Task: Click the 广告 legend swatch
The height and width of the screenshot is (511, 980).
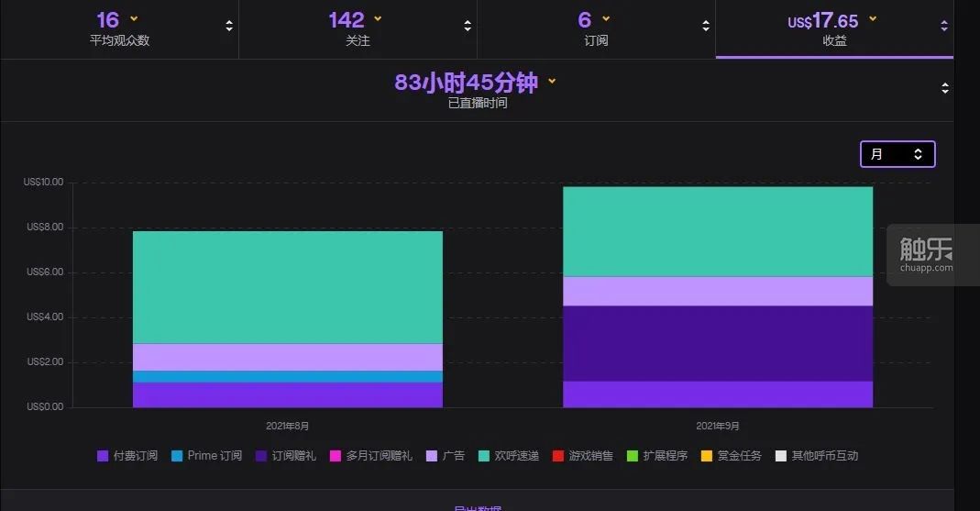Action: coord(432,456)
